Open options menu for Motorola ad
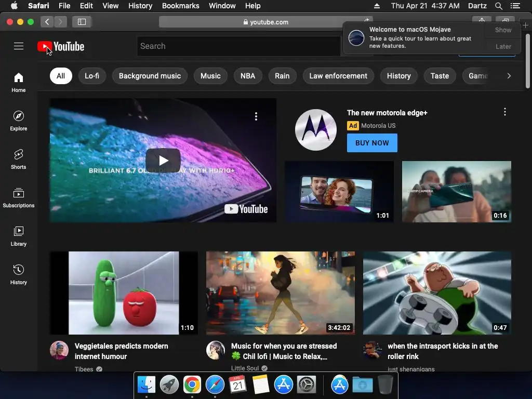The image size is (532, 399). point(505,112)
